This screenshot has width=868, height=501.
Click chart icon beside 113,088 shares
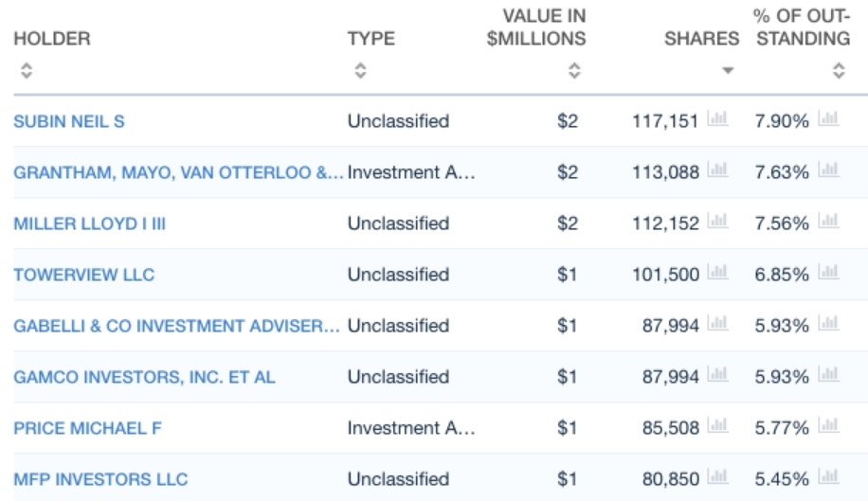717,171
